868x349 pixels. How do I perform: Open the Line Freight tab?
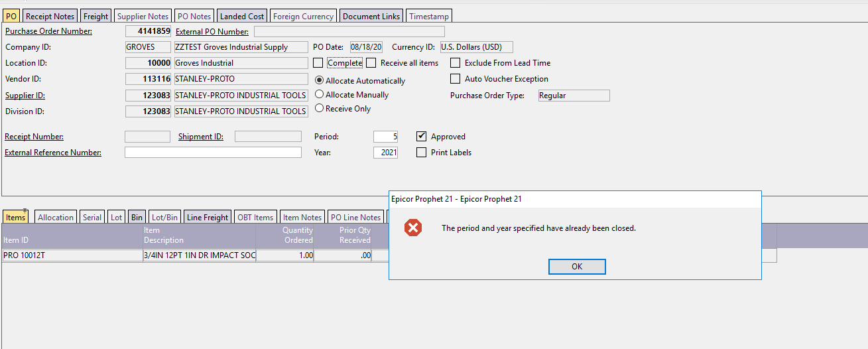[207, 217]
